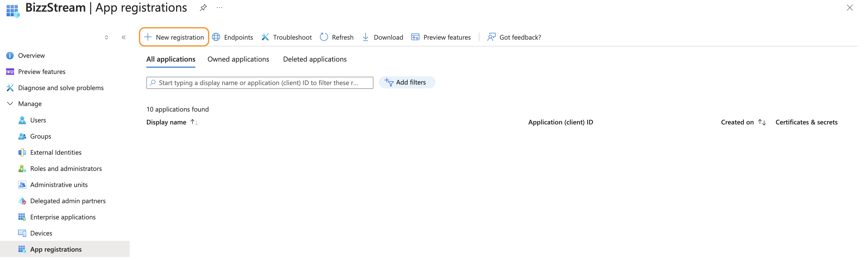This screenshot has height=260, width=868.
Task: Click the Users person icon
Action: point(22,120)
